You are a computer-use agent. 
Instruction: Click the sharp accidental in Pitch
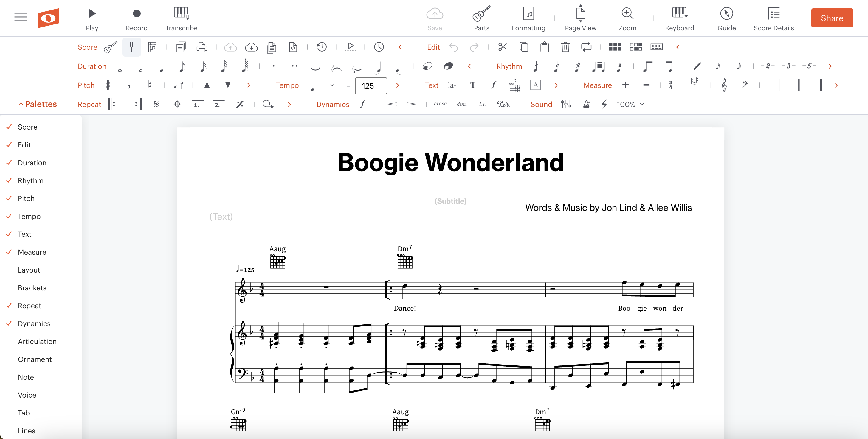click(x=108, y=85)
